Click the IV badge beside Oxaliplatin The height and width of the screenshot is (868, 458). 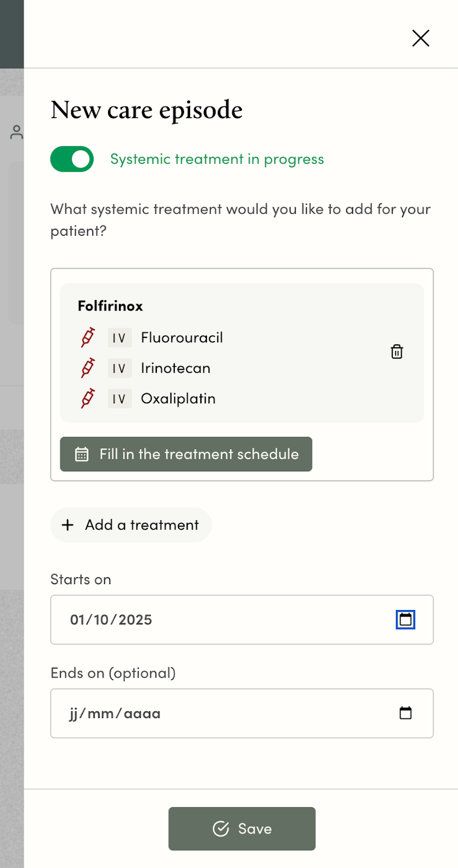click(x=119, y=399)
